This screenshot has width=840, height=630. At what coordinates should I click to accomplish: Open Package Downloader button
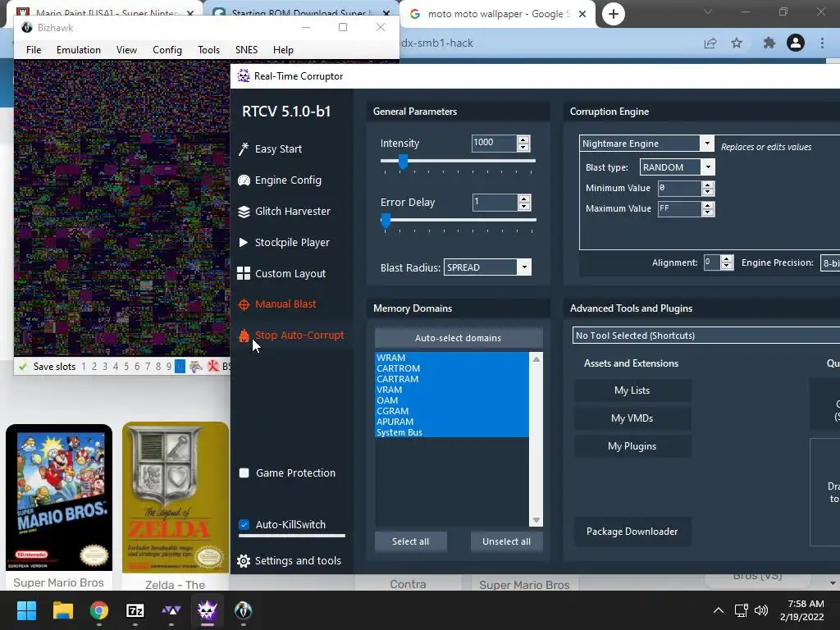tap(632, 532)
